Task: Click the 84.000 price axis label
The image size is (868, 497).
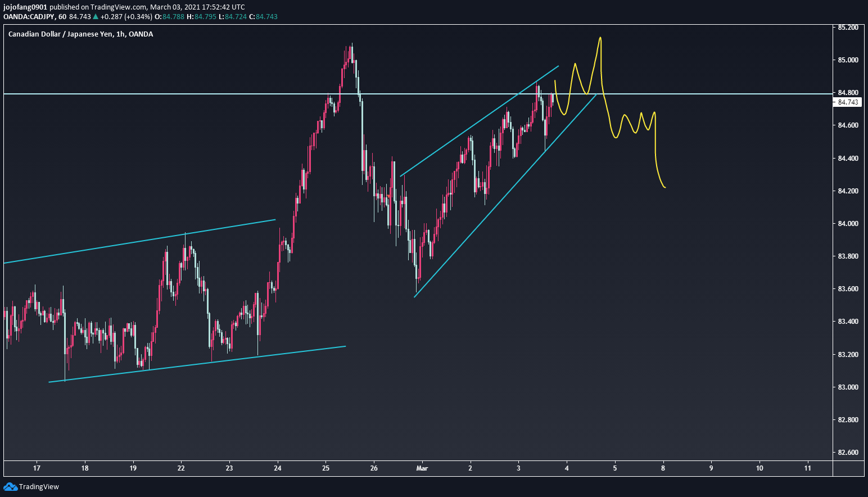Action: pyautogui.click(x=848, y=224)
